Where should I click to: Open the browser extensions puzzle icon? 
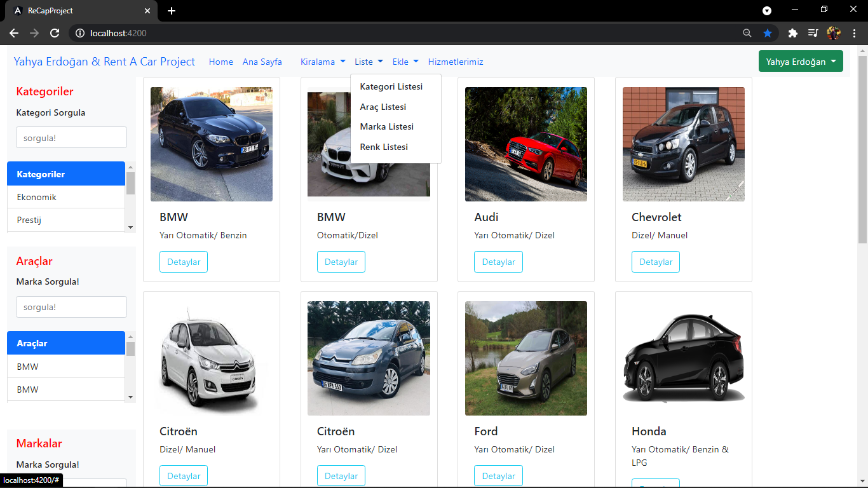click(791, 33)
